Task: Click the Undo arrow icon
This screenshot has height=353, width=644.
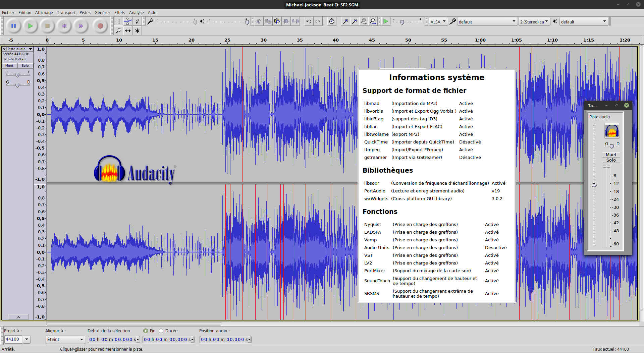Action: [309, 21]
